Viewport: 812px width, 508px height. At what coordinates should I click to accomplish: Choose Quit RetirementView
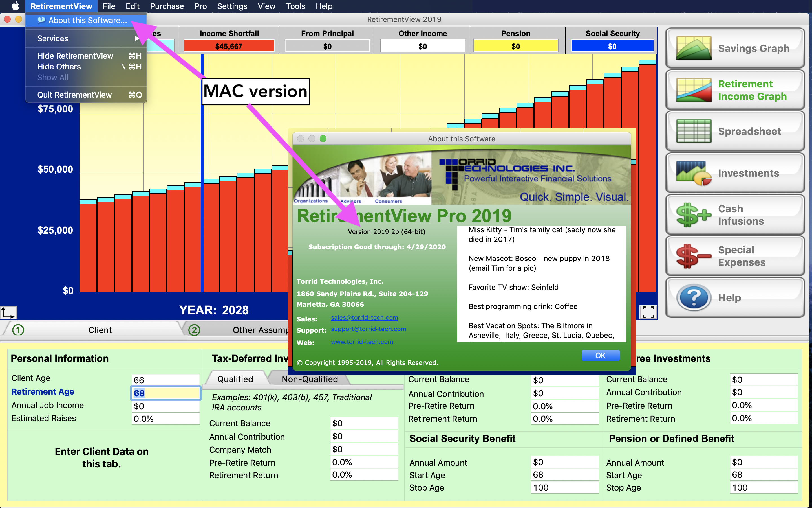(86, 95)
